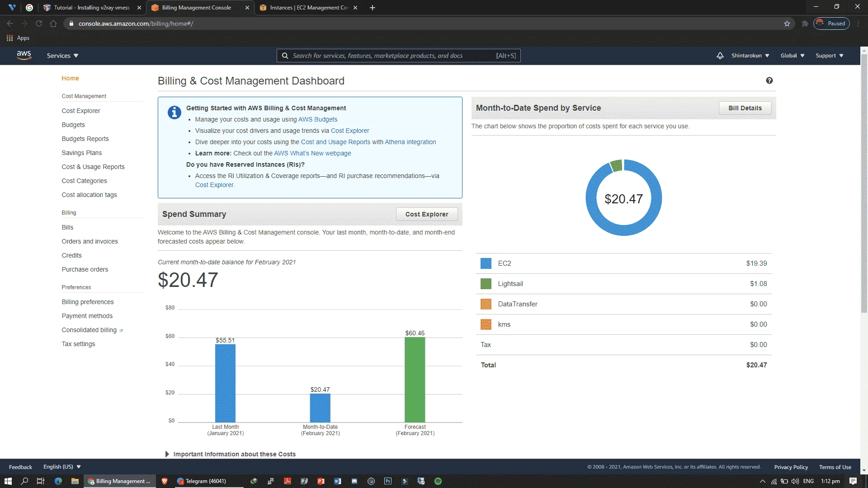Viewport: 868px width, 488px height.
Task: Open Spotify from the taskbar
Action: click(438, 481)
